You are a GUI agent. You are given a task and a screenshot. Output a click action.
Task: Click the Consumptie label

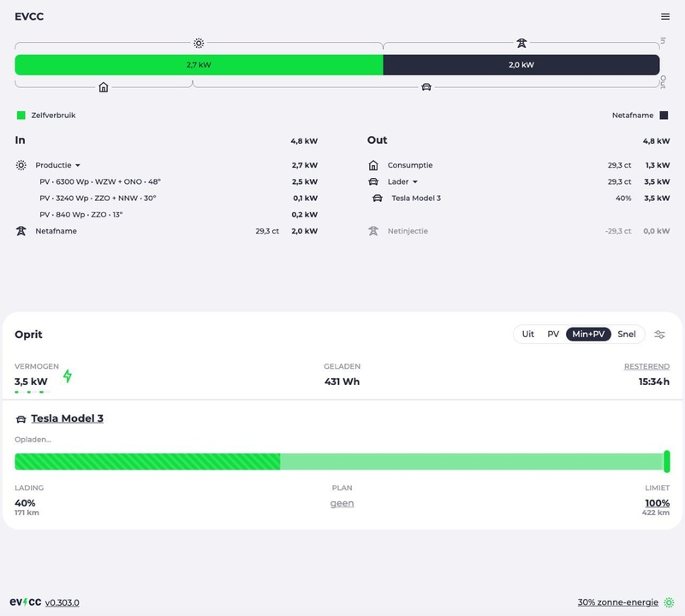410,165
